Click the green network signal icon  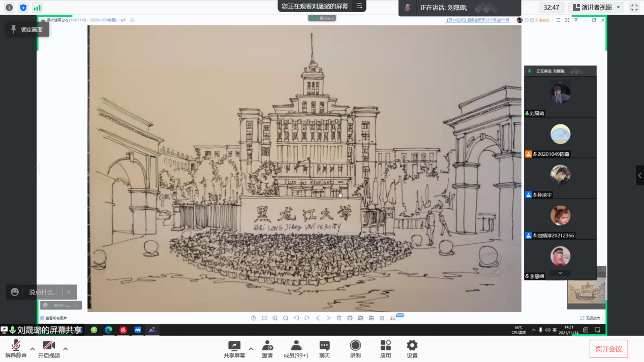(x=37, y=8)
